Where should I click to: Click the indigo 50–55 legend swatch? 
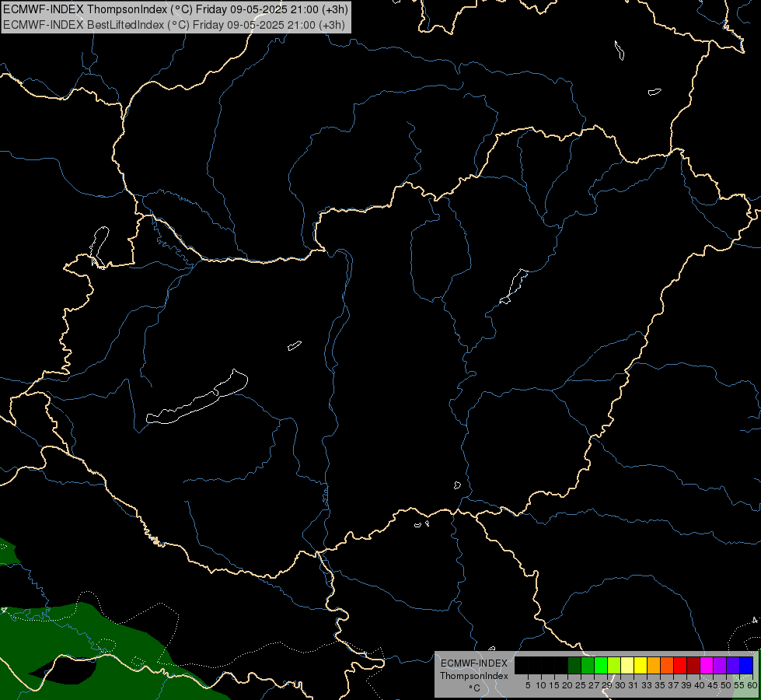pyautogui.click(x=733, y=665)
